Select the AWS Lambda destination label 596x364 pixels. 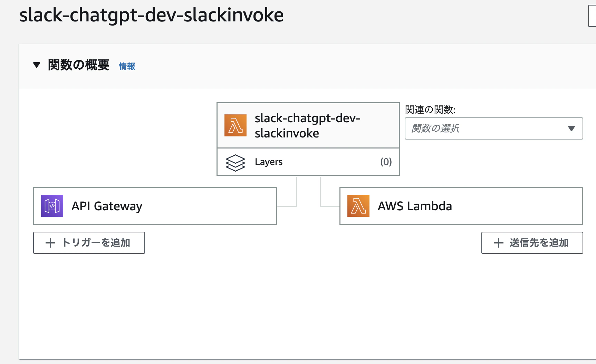pos(415,206)
